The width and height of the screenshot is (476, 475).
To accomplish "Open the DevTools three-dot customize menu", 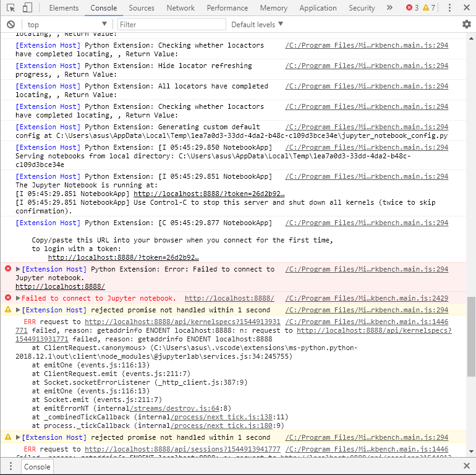I will [449, 7].
